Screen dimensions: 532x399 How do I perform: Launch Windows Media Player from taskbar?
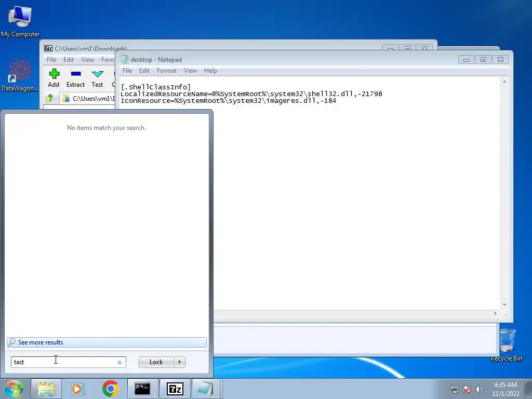[78, 389]
